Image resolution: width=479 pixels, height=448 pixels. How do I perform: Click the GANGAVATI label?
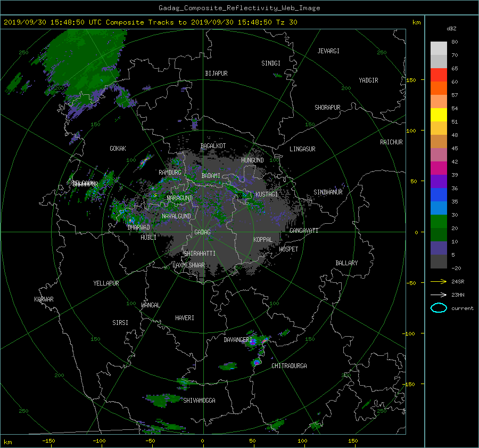(x=304, y=231)
